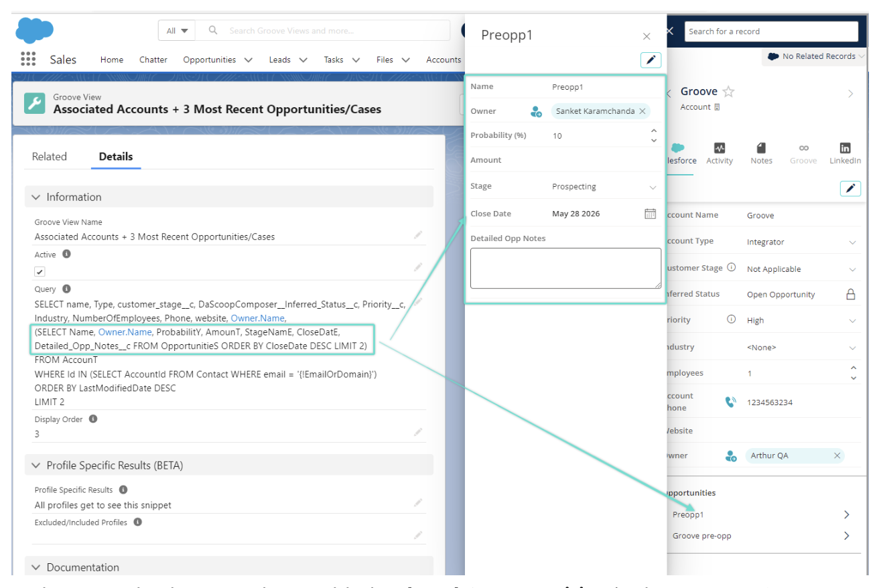The height and width of the screenshot is (588, 875).
Task: Collapse the Documentation section
Action: [36, 567]
